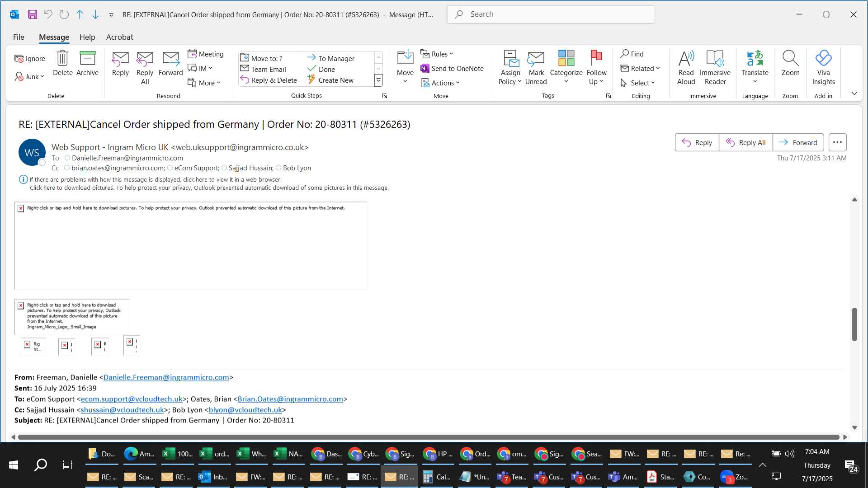Screen dimensions: 868x488
Task: Open Windows taskbar search
Action: coord(41,465)
